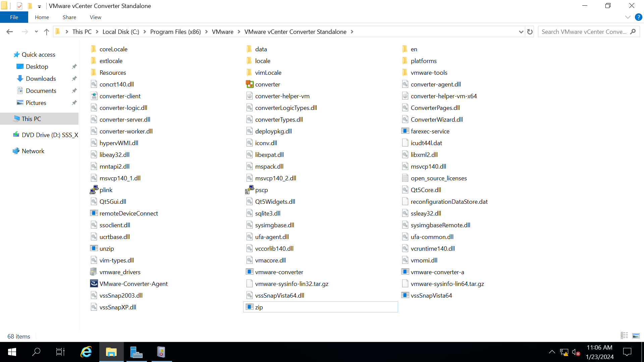Open the vmware-tools folder icon
Image resolution: width=644 pixels, height=362 pixels.
tap(405, 72)
